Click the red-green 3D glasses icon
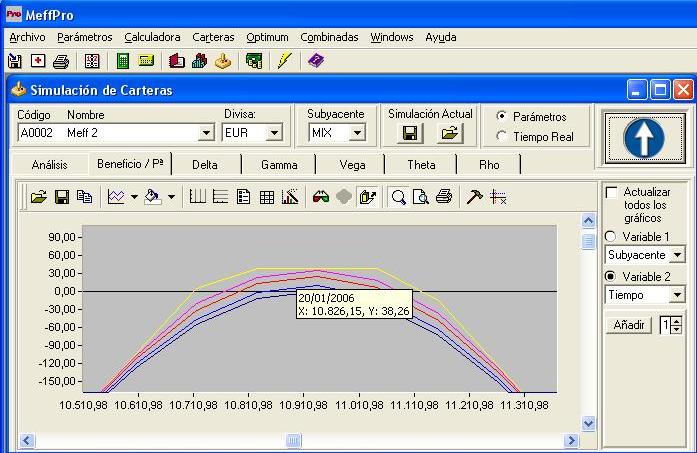 click(321, 196)
